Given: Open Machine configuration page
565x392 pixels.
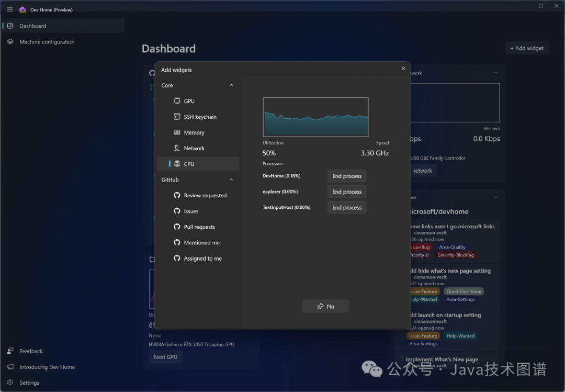Looking at the screenshot, I should pyautogui.click(x=64, y=42).
